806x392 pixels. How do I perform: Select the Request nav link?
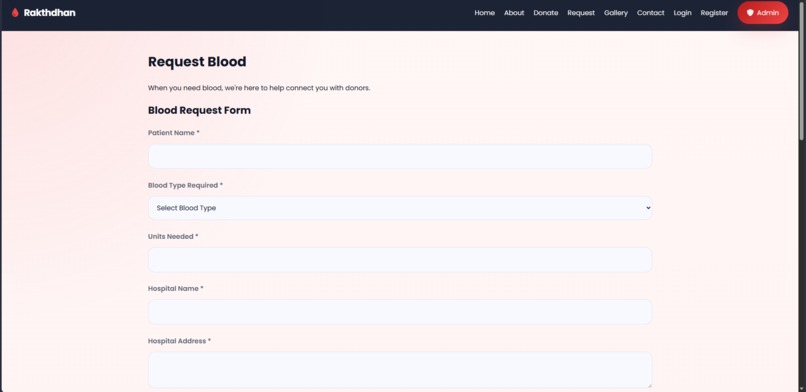tap(581, 13)
